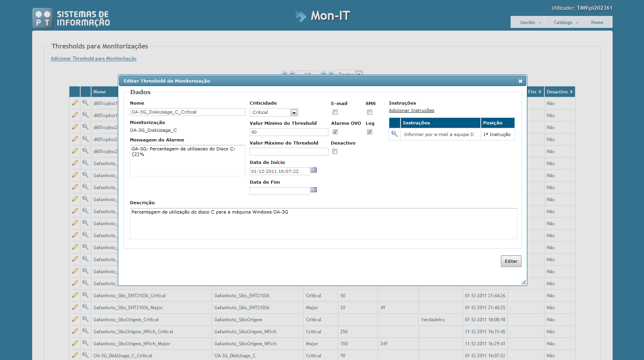Click the Posição column header

point(498,123)
